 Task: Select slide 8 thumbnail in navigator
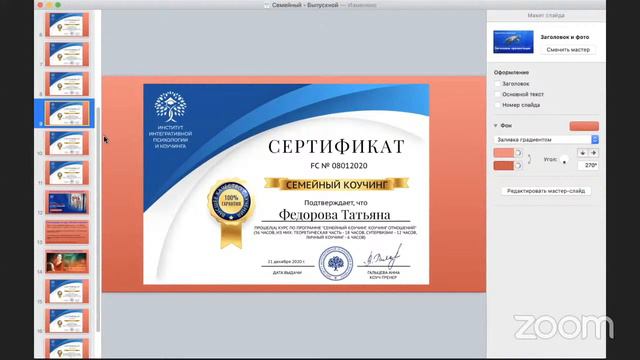point(67,84)
